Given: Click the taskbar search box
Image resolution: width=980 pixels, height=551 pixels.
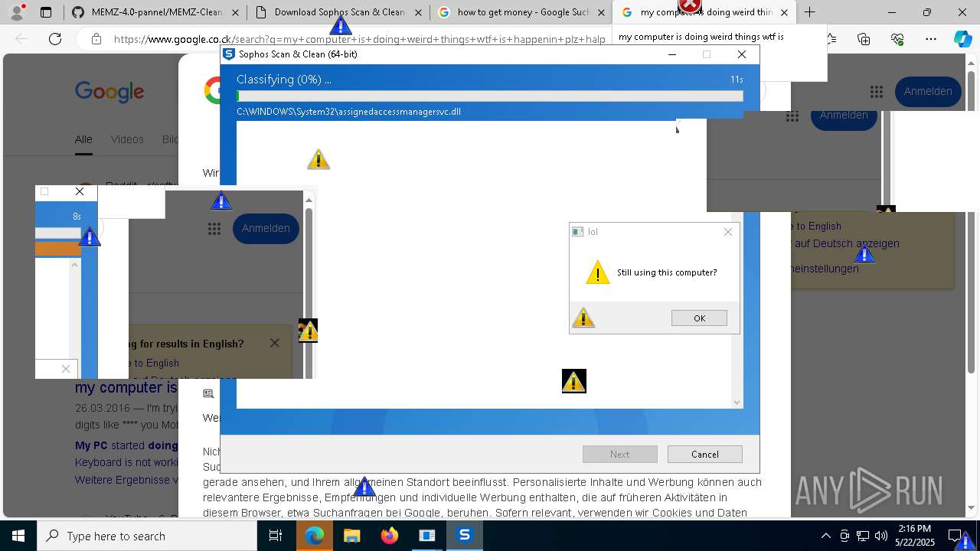Looking at the screenshot, I should 146,536.
